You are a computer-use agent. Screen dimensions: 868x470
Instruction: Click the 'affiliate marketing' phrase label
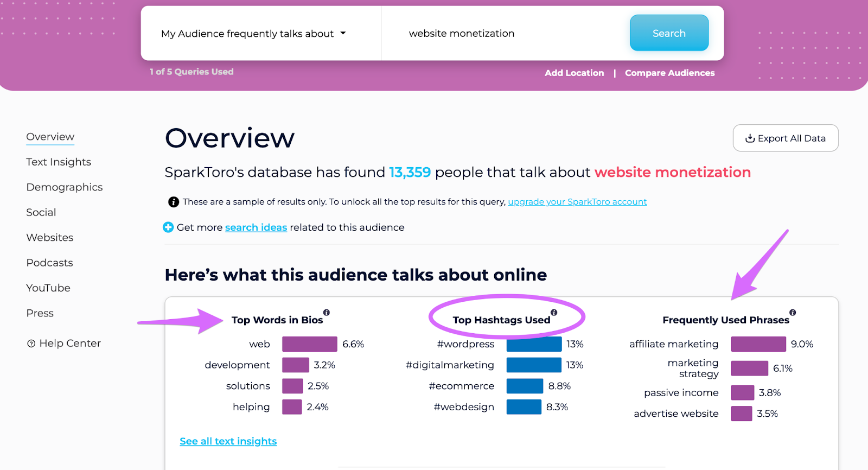[674, 344]
